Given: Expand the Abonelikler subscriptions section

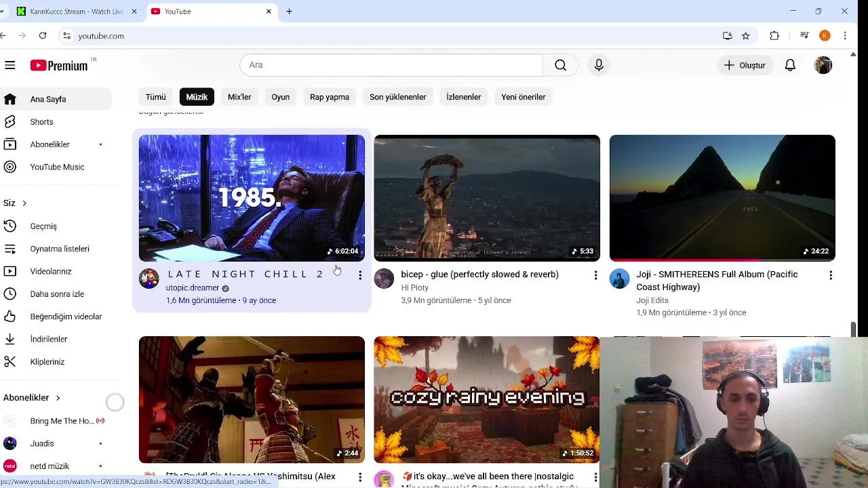Looking at the screenshot, I should pos(32,398).
